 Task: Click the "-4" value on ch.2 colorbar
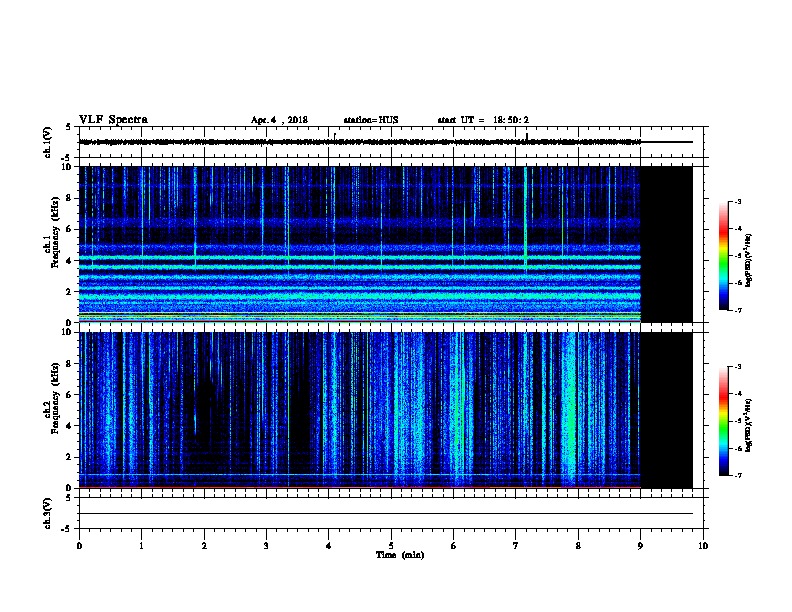pos(738,394)
